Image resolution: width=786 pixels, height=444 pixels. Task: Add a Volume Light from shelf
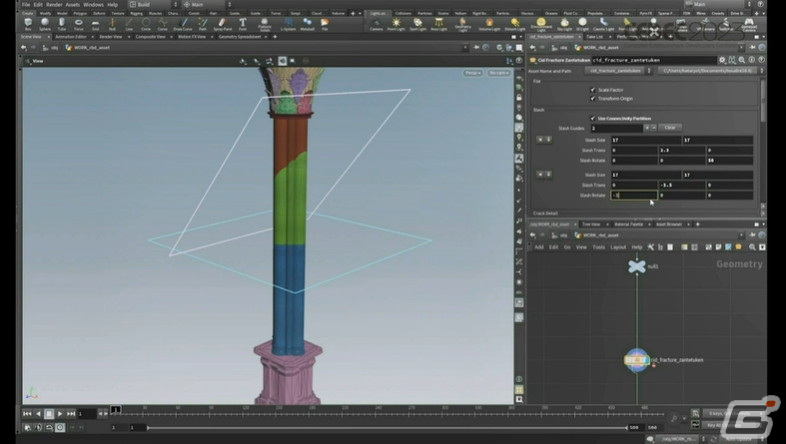(489, 24)
